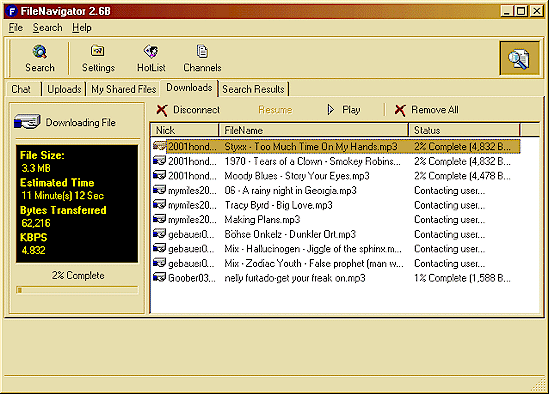550x395 pixels.
Task: Select Tracy Byrd - Big Love.mp3
Action: click(x=279, y=205)
